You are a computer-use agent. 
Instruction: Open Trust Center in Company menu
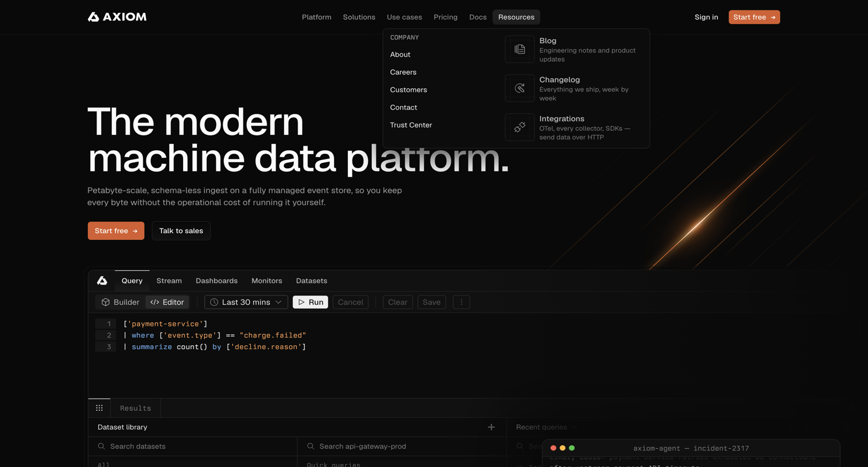(411, 125)
